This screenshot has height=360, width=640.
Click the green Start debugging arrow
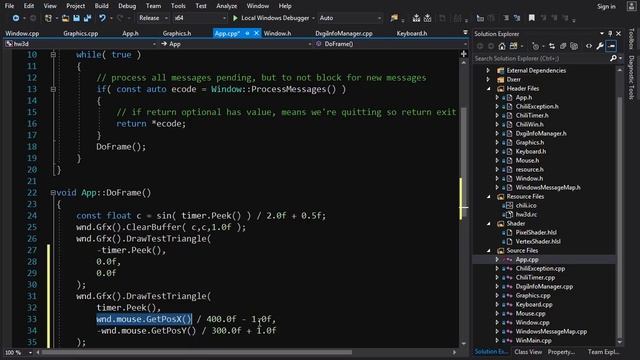click(235, 18)
